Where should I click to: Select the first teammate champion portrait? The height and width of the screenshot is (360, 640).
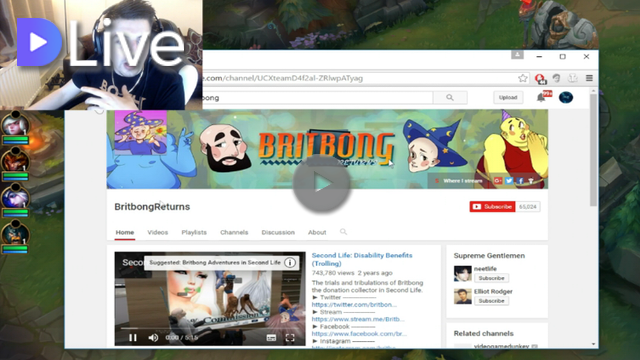(x=15, y=124)
